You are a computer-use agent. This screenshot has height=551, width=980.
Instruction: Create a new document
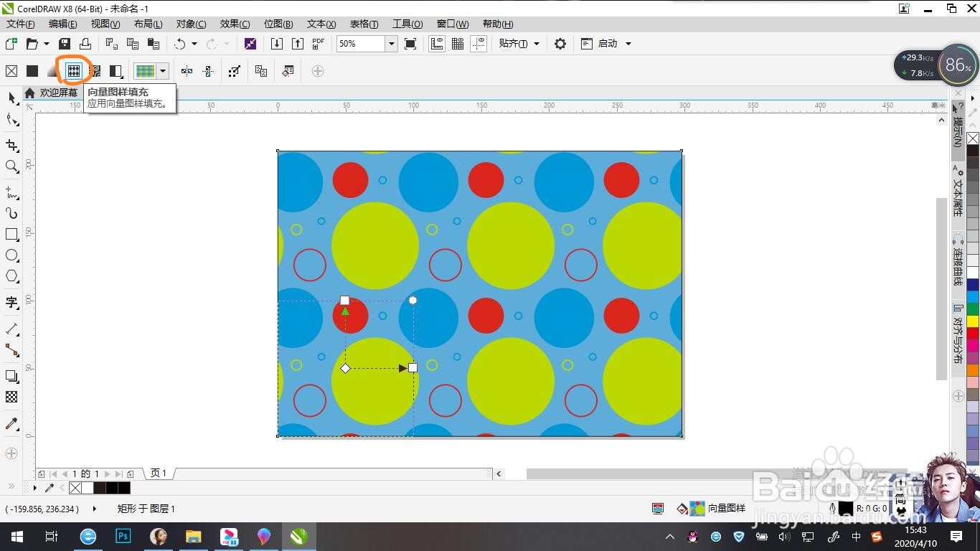[x=11, y=44]
